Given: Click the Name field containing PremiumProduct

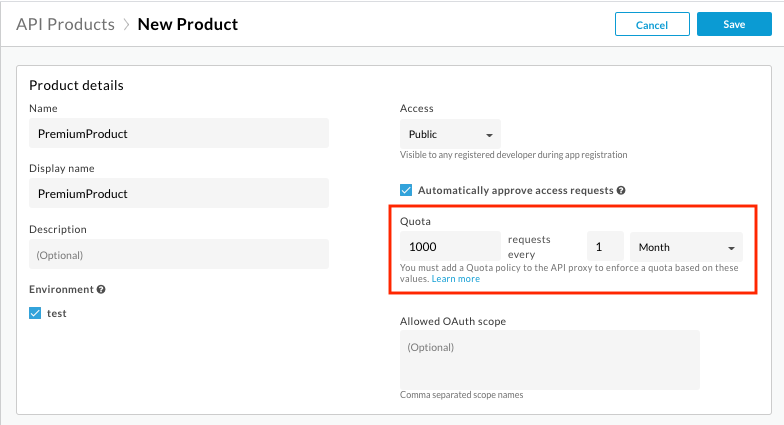Looking at the screenshot, I should click(178, 133).
